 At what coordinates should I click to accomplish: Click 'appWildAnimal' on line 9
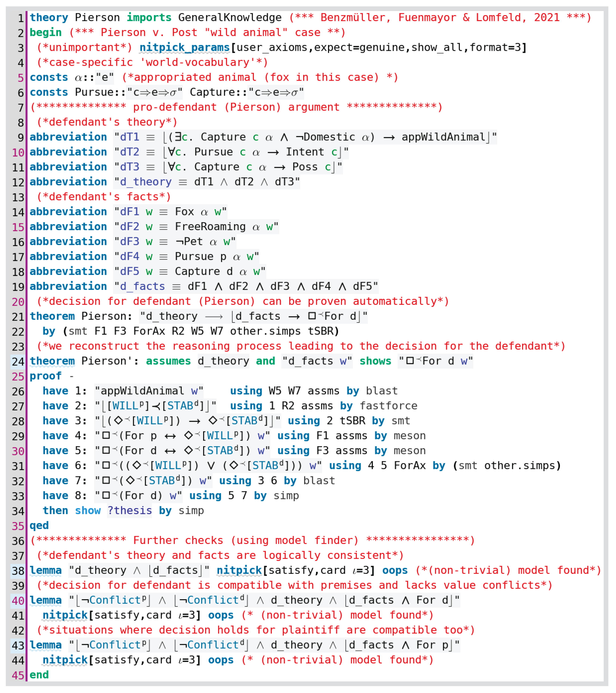(443, 137)
